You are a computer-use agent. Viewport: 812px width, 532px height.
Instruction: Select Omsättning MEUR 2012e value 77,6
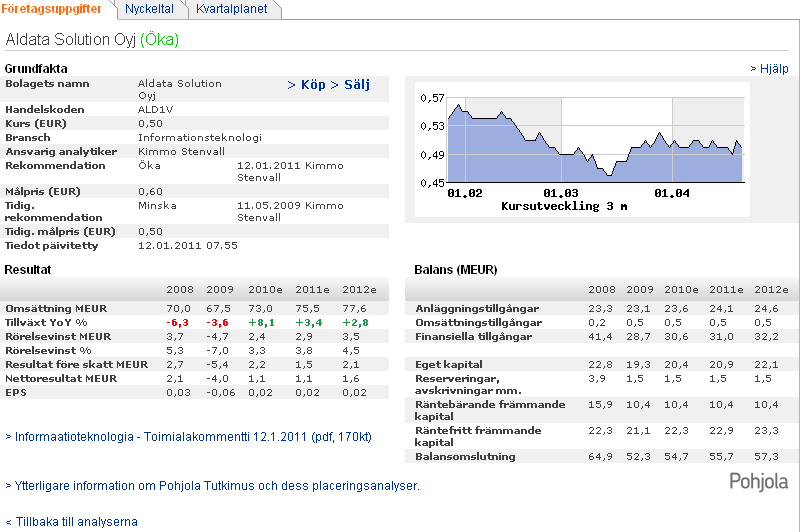pyautogui.click(x=354, y=308)
